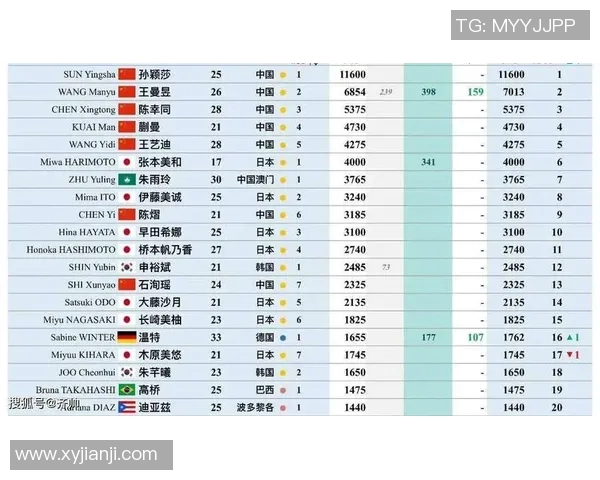Click the Japan flag next to Mima ITO
This screenshot has width=600, height=480.
[x=127, y=197]
